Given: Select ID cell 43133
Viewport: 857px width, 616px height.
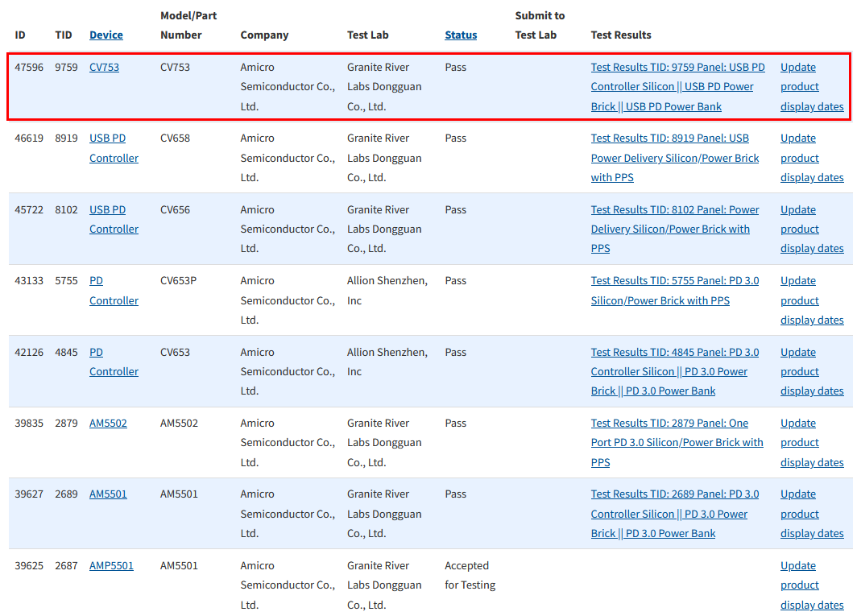Looking at the screenshot, I should tap(29, 281).
